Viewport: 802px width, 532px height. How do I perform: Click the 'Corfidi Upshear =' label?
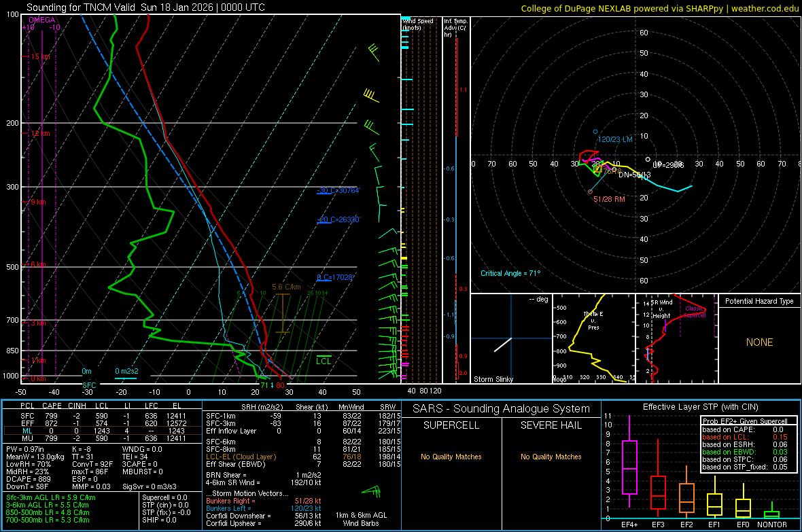pos(234,523)
